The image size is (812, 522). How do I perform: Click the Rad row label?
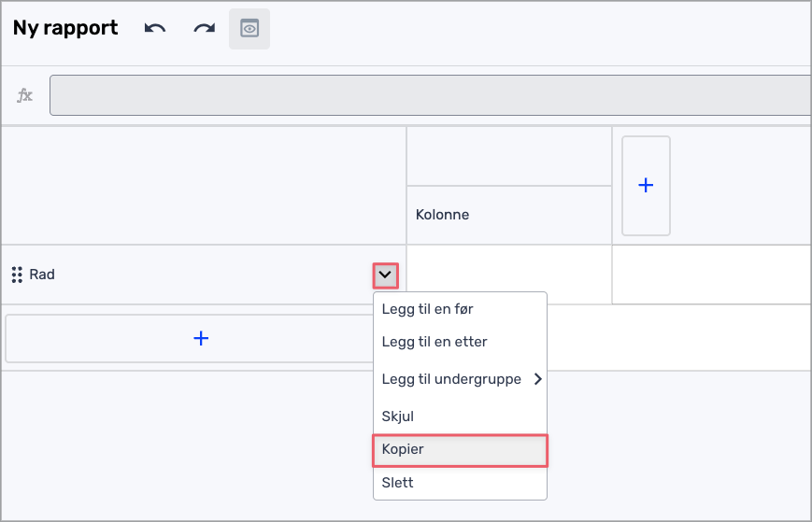point(42,275)
